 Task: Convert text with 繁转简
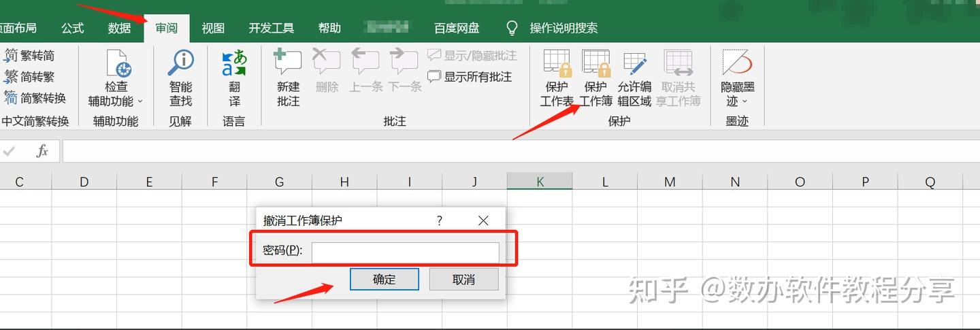coord(30,56)
